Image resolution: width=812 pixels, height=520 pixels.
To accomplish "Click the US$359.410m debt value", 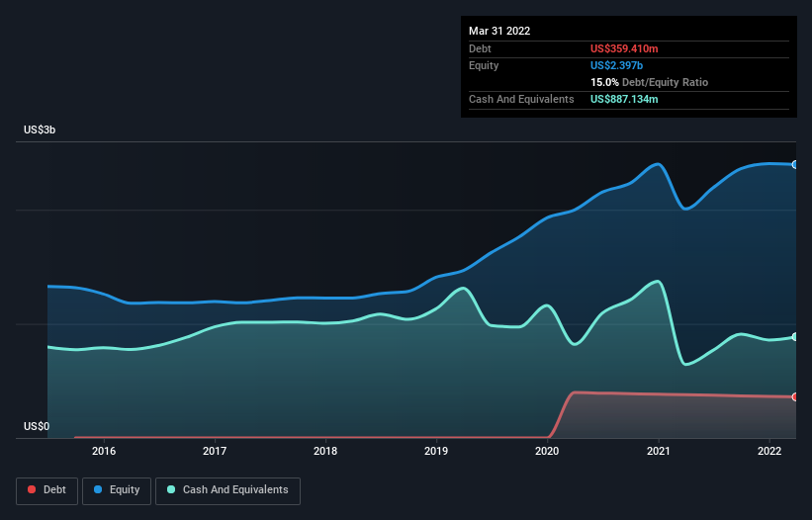I will point(624,48).
